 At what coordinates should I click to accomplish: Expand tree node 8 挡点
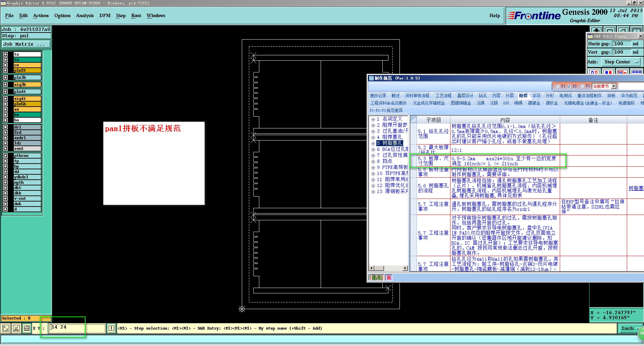pos(373,162)
